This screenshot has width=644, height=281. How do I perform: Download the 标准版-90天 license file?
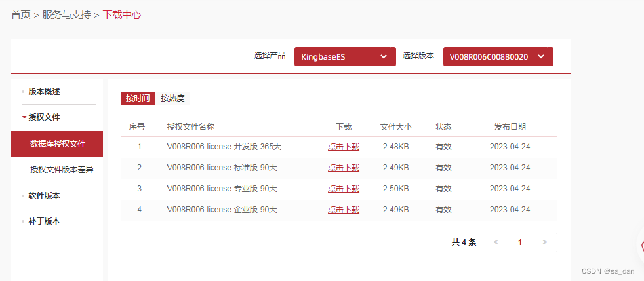(x=344, y=168)
